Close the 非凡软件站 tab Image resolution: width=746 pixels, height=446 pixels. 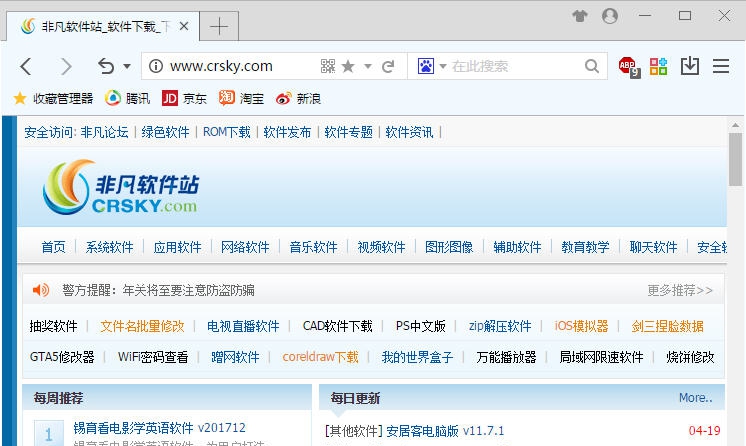(184, 26)
